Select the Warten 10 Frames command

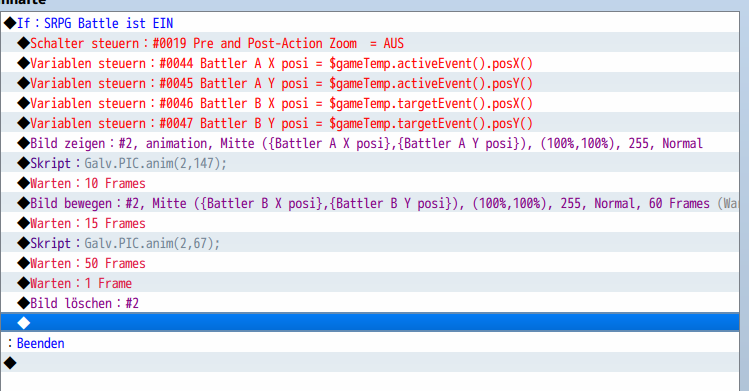370,183
